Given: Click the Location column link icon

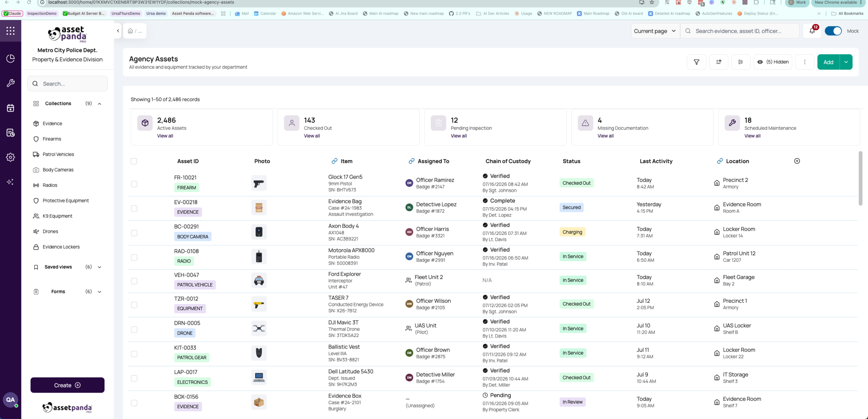Looking at the screenshot, I should (x=720, y=161).
